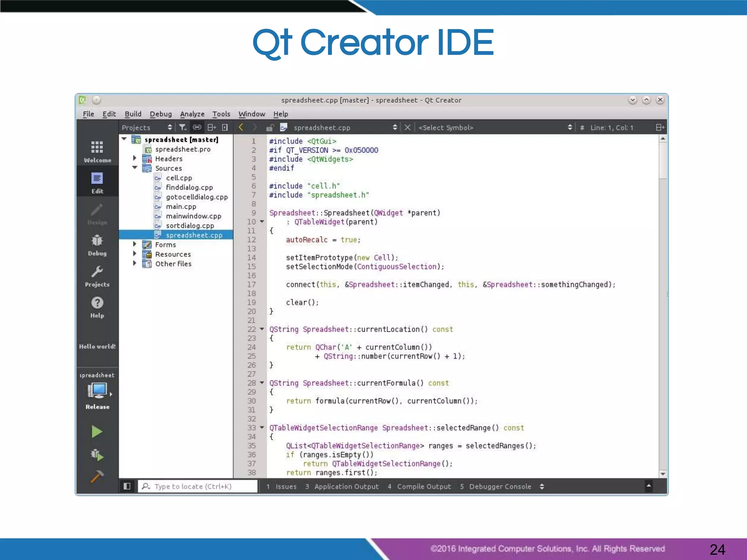Click the scrollbar up arrow
This screenshot has height=560, width=747.
(663, 139)
